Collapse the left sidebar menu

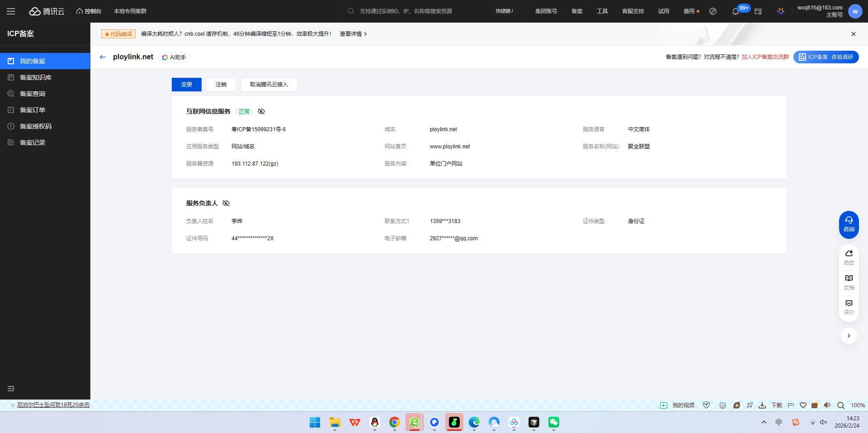(x=11, y=389)
